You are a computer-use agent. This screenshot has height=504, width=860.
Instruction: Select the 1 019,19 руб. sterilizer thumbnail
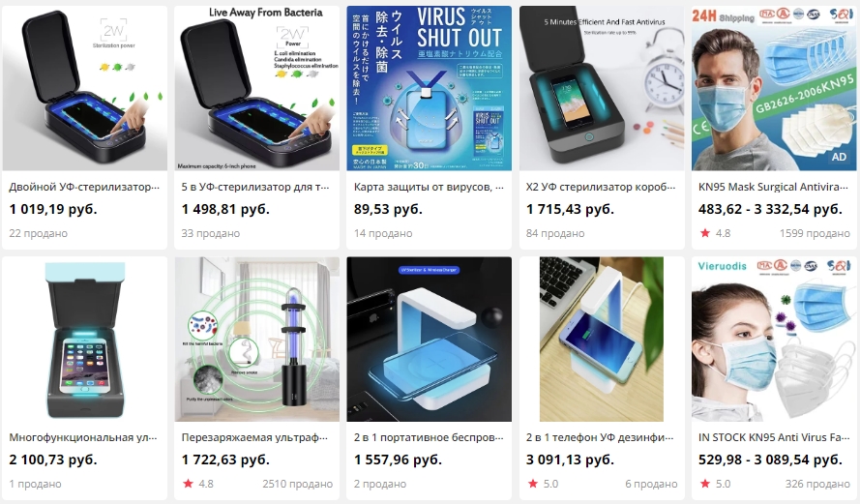(84, 88)
